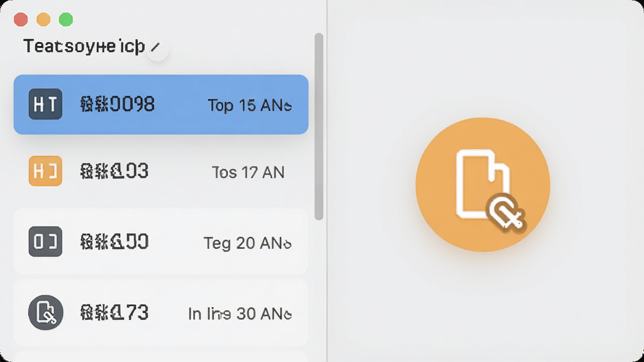Click the pencil edit icon beside the title
The height and width of the screenshot is (362, 644).
(x=157, y=48)
